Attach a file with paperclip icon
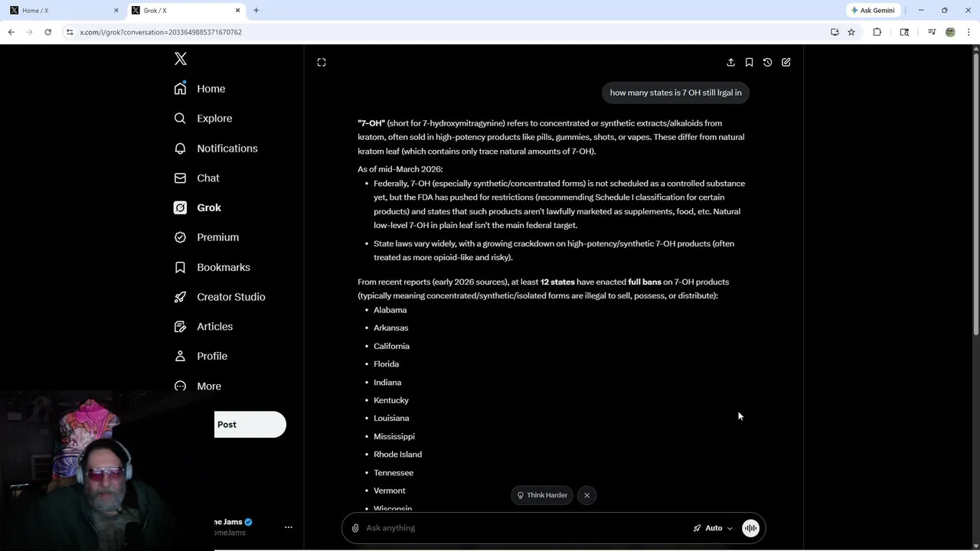Image resolution: width=980 pixels, height=551 pixels. pos(355,528)
